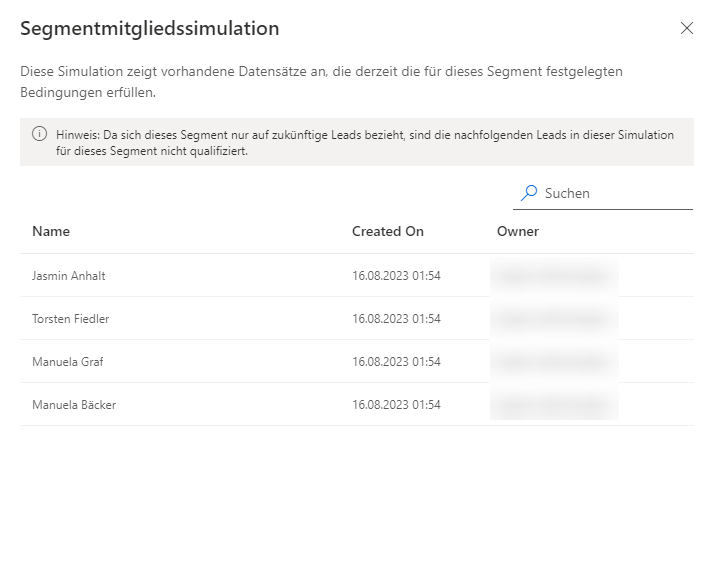Select the Jasmin Anhalt row

click(357, 276)
